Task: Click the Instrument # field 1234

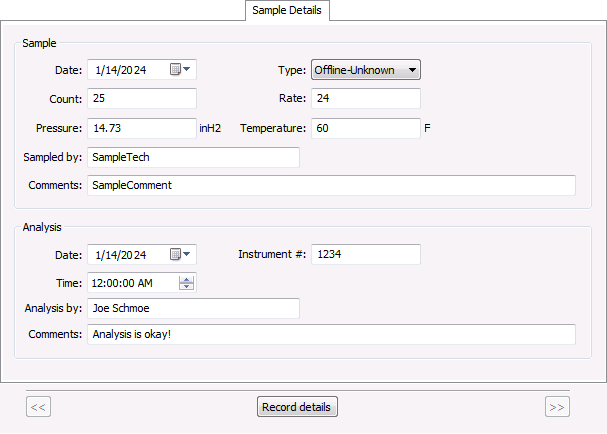Action: tap(365, 254)
